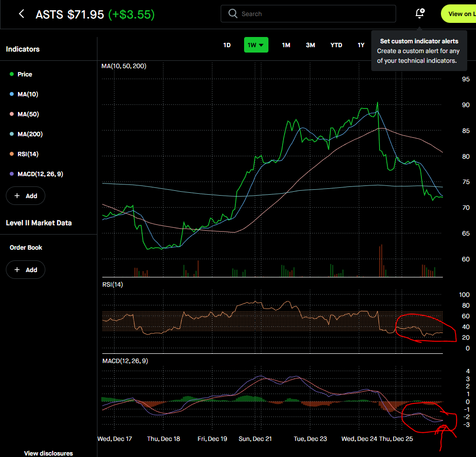
Task: Click the Level II Market Data heading
Action: tap(39, 223)
